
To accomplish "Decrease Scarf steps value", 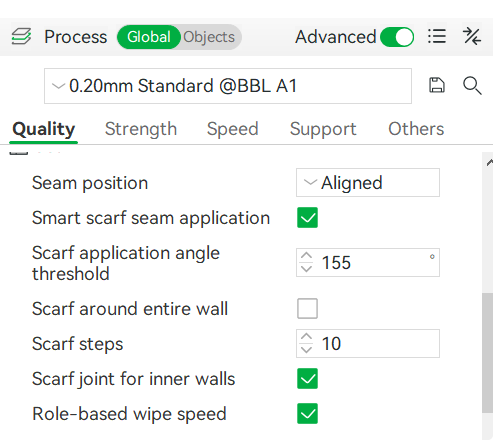I will (306, 350).
